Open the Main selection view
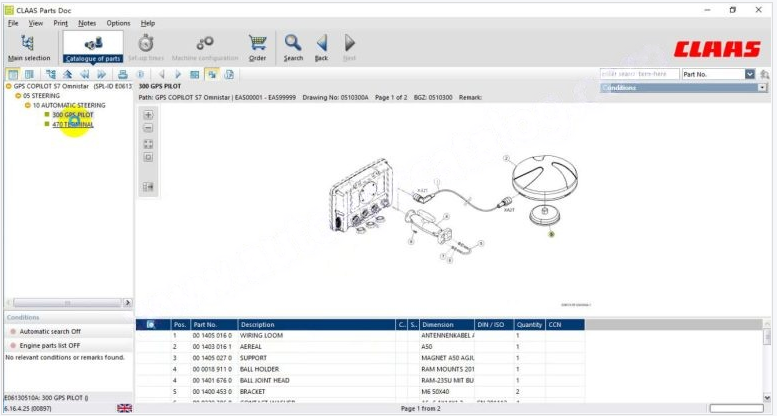Viewport: 777px width, 416px height. tap(28, 46)
